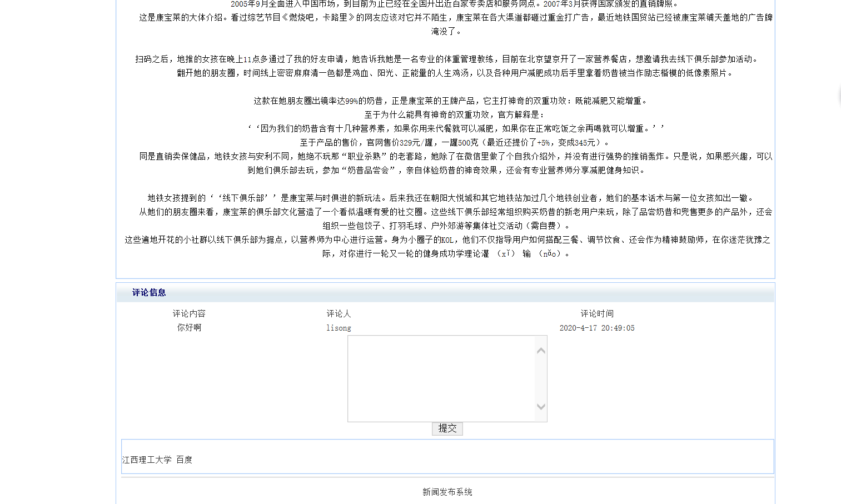Click the comment text 你好啊
Image resolution: width=841 pixels, height=504 pixels.
pos(189,327)
